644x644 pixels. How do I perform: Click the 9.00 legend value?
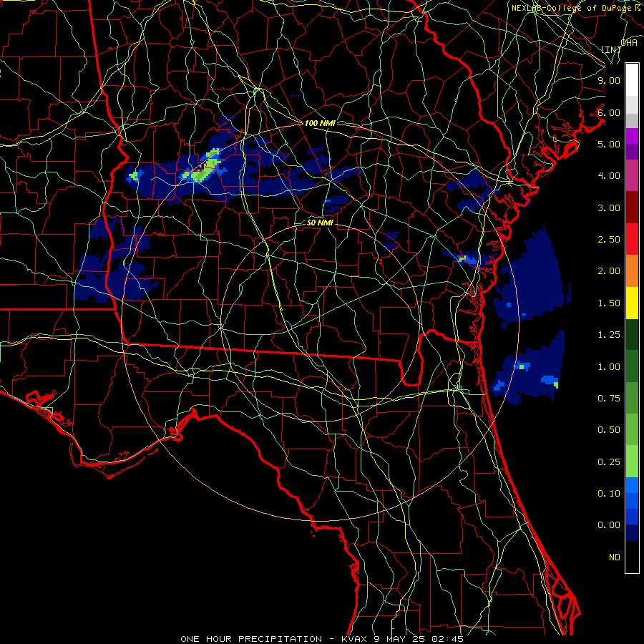[609, 80]
